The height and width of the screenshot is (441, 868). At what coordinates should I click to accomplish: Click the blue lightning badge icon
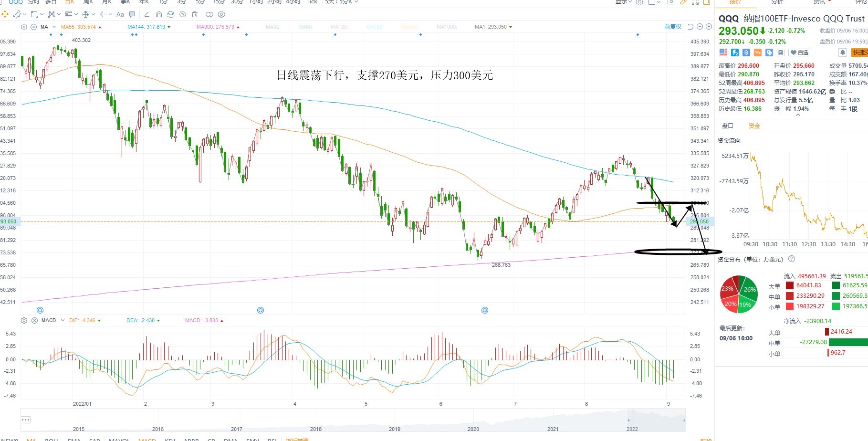click(x=735, y=52)
